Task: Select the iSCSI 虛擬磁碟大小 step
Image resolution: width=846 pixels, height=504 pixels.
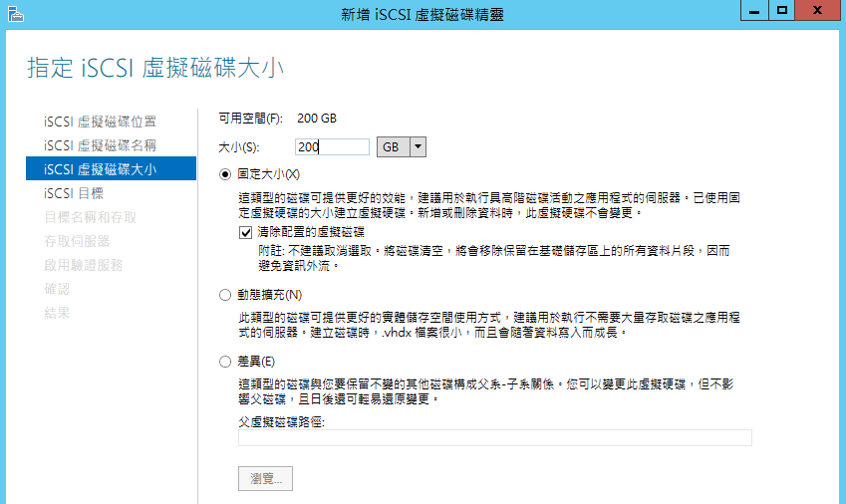Action: click(x=100, y=169)
